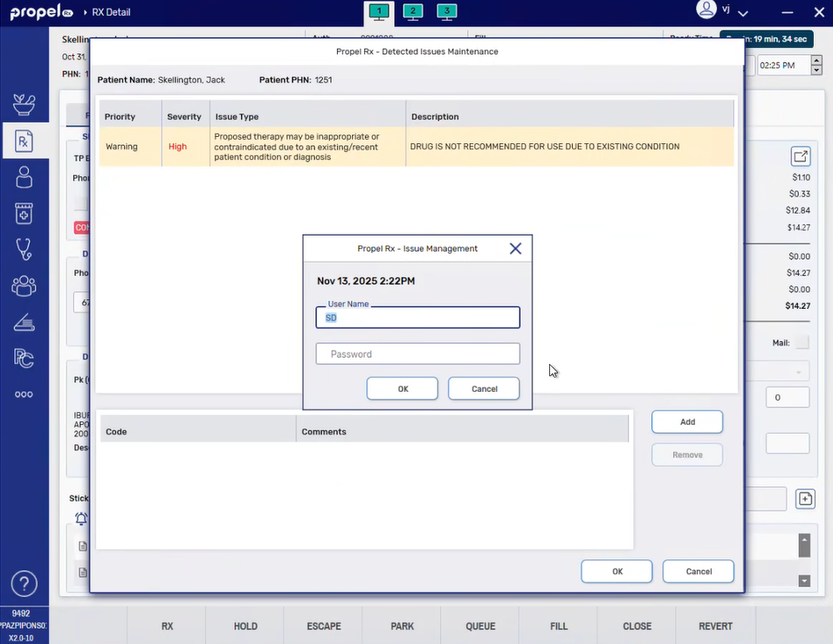Click the pop-out expand icon above prices
This screenshot has width=833, height=644.
(x=800, y=156)
